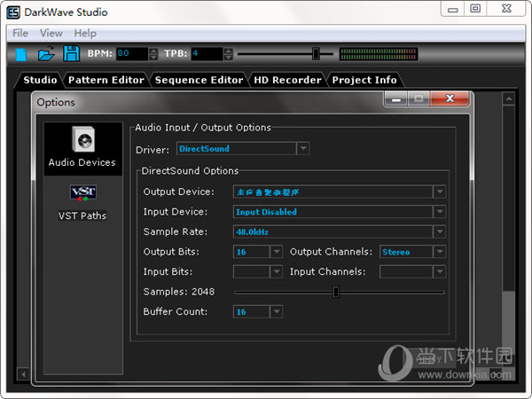The image size is (532, 399).
Task: Open the File menu
Action: (x=20, y=34)
